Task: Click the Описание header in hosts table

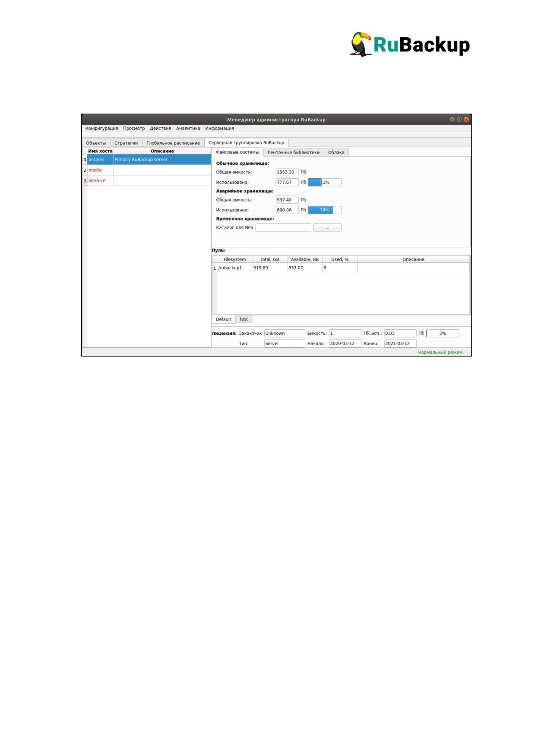Action: pos(162,151)
